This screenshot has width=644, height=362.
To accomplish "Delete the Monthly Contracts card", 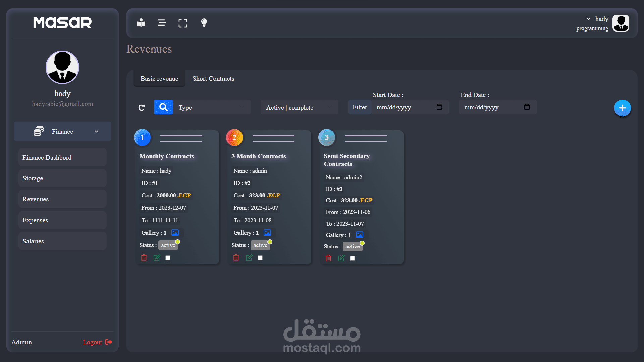I will pos(144,258).
